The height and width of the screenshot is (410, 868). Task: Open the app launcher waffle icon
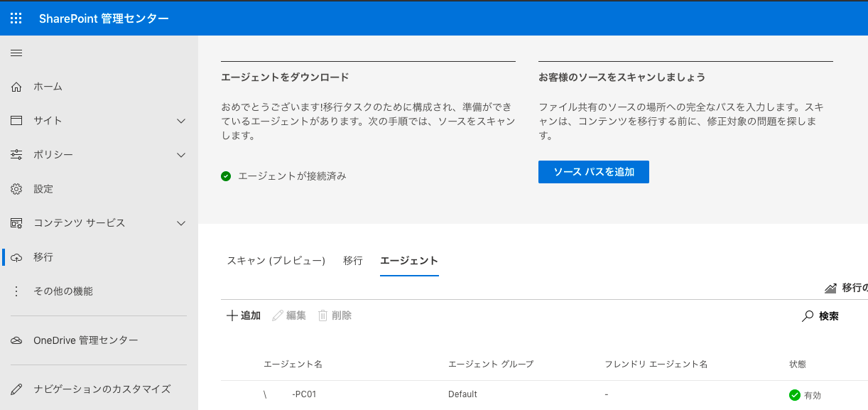coord(16,18)
